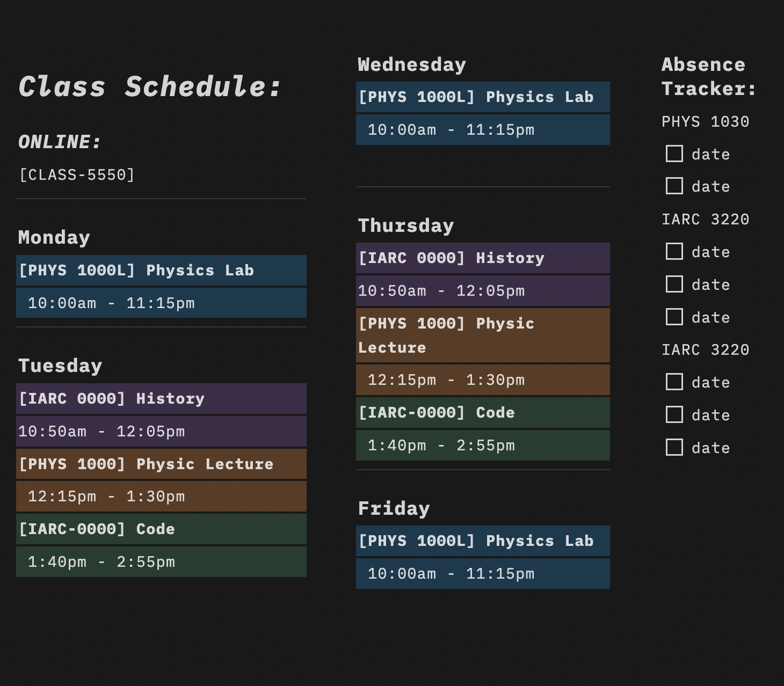784x686 pixels.
Task: Select Wednesday's Physics Lab class block
Action: 482,97
